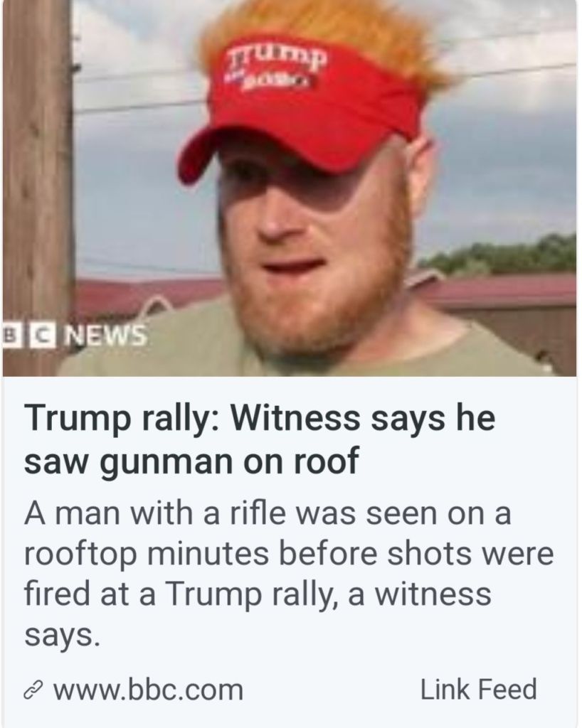The image size is (582, 728).
Task: Click the green treeline in the photo background
Action: (x=502, y=256)
